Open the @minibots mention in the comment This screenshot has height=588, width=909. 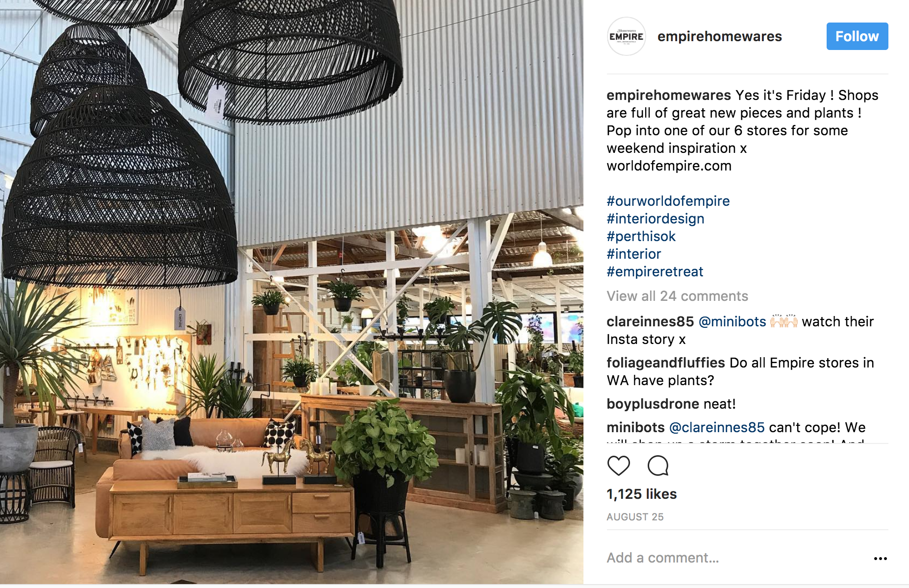732,321
